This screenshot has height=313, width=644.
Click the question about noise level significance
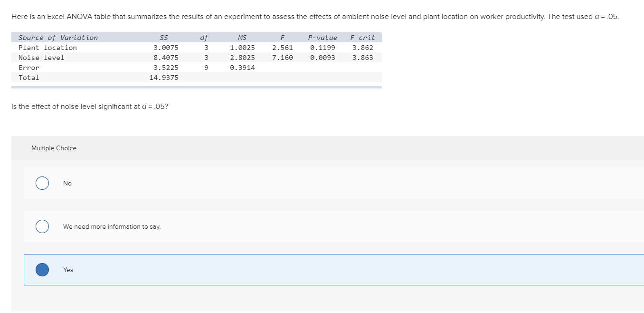click(x=89, y=106)
